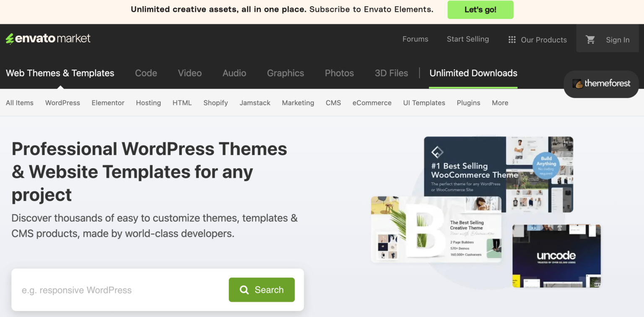Select the themeforest badge
Screen dimensions: 644x317
point(601,84)
